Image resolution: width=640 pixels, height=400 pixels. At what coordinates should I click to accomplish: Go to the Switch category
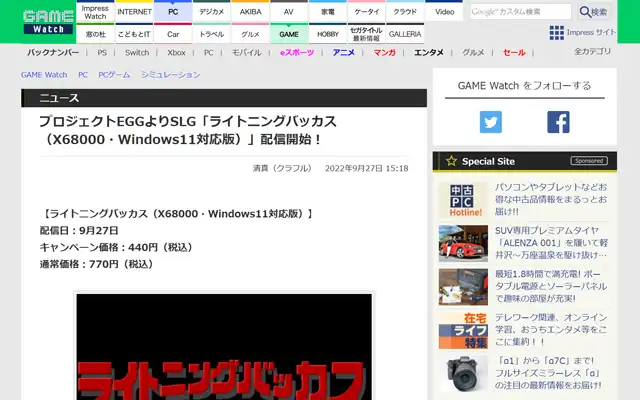(137, 52)
